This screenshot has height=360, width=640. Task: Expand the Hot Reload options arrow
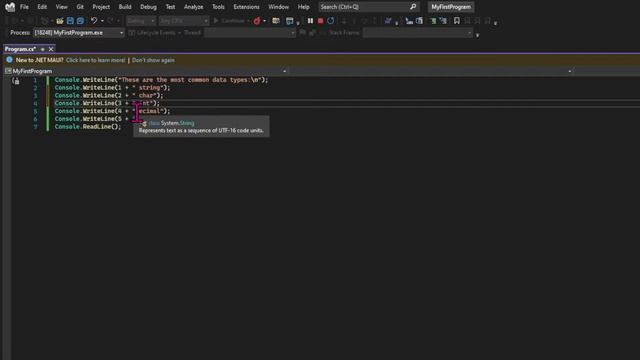[x=264, y=21]
